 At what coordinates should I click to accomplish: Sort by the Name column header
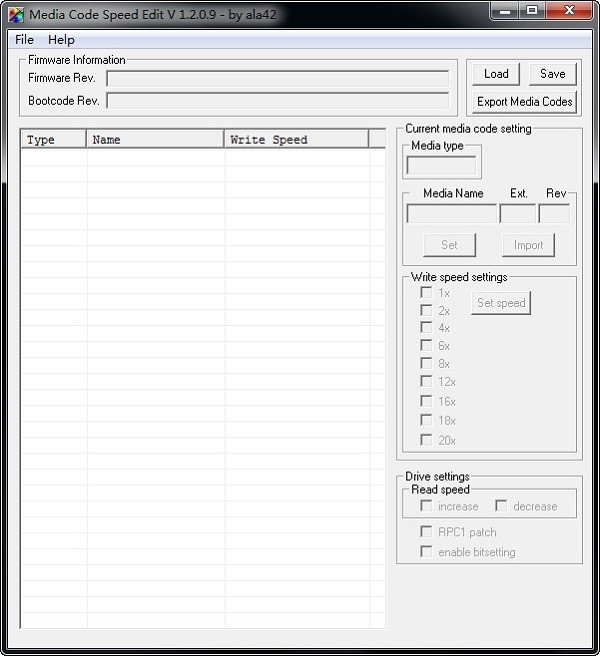point(155,139)
